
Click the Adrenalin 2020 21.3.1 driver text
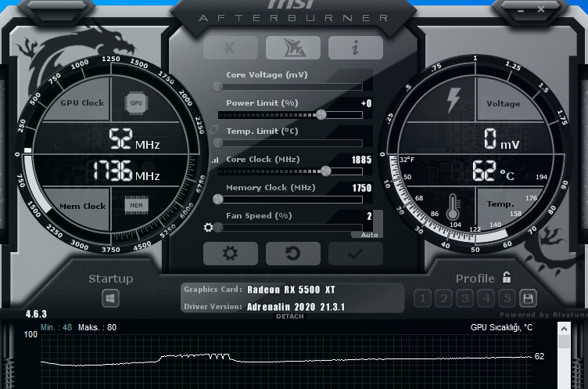296,307
